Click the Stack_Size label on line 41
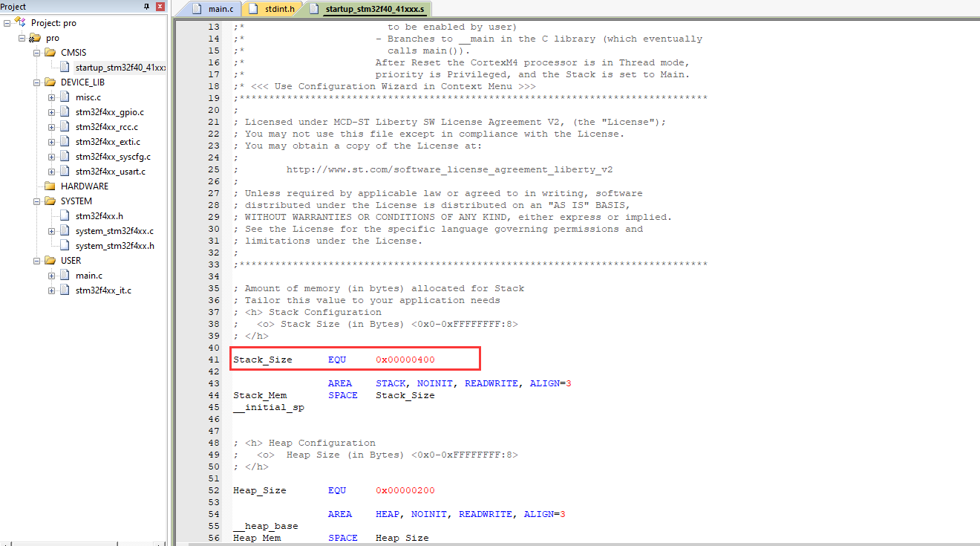This screenshot has height=546, width=980. (x=263, y=360)
